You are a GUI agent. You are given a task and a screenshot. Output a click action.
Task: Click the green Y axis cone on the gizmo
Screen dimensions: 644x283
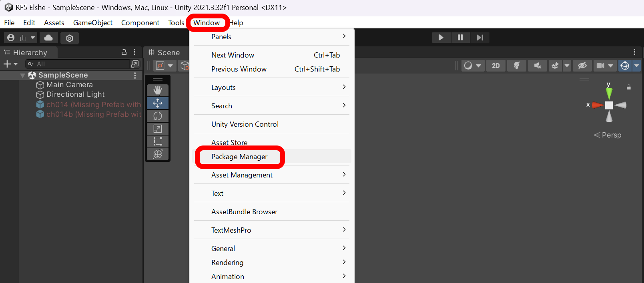coord(609,93)
